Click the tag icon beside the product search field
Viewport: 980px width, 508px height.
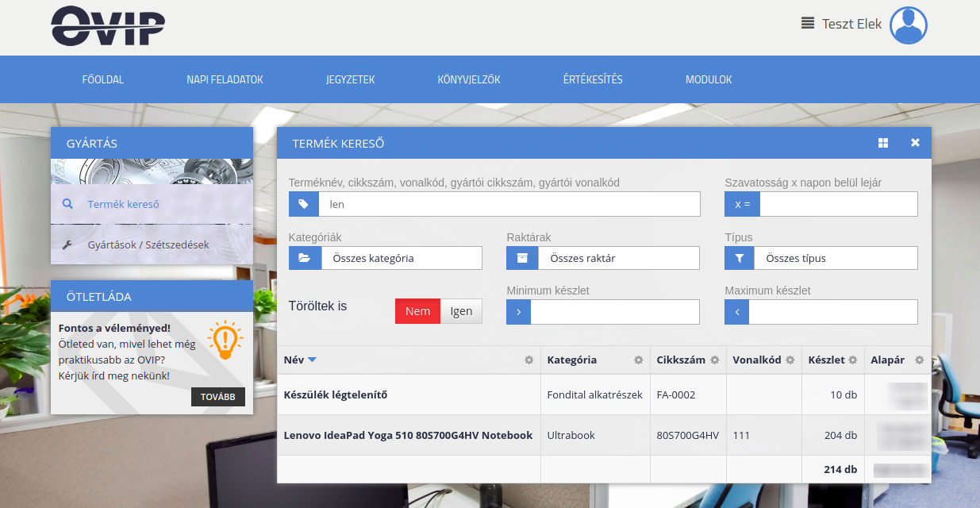pos(304,204)
